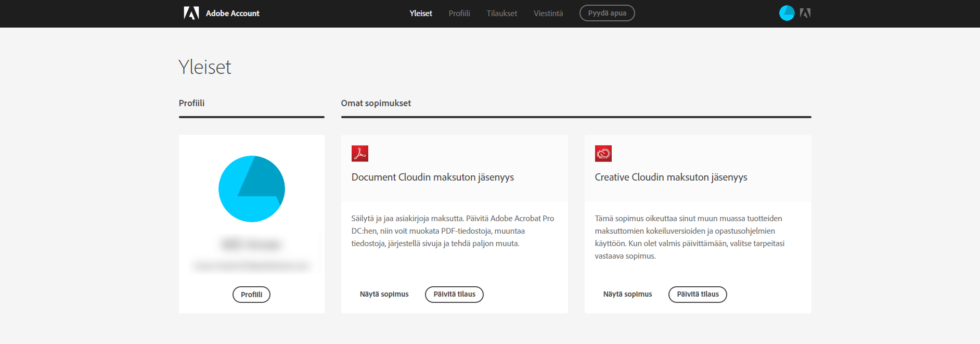Switch to the Profiili tab in navigation

tap(459, 14)
